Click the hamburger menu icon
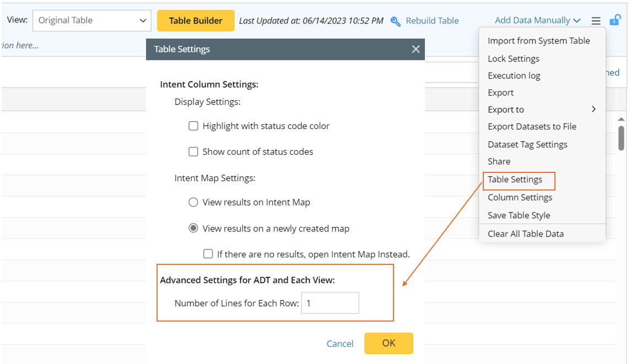 596,21
